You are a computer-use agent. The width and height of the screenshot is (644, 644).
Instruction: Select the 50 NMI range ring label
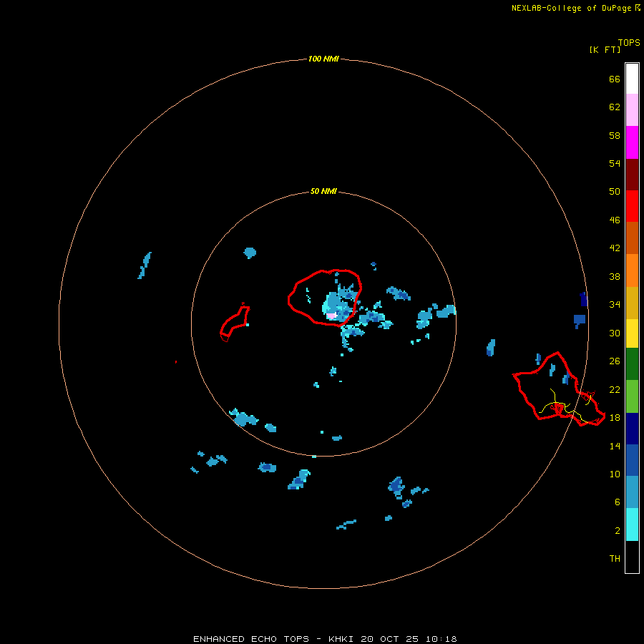[323, 191]
